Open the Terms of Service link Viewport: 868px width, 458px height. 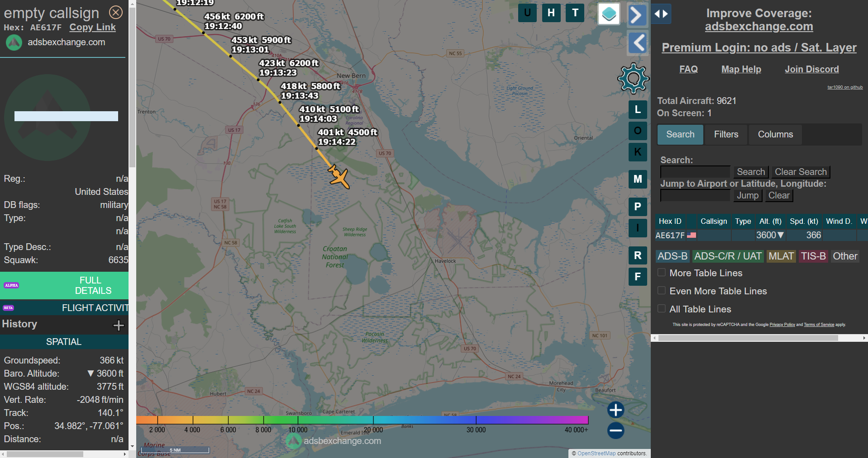pos(819,325)
